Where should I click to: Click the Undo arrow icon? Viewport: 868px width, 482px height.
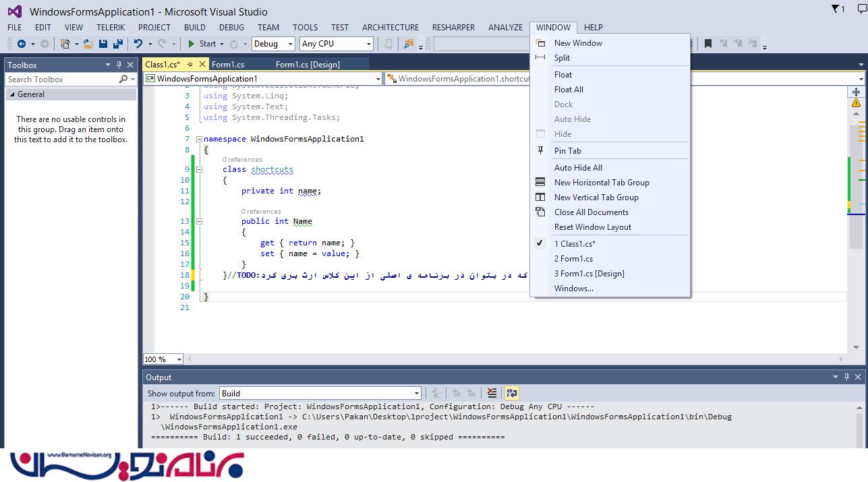point(138,44)
